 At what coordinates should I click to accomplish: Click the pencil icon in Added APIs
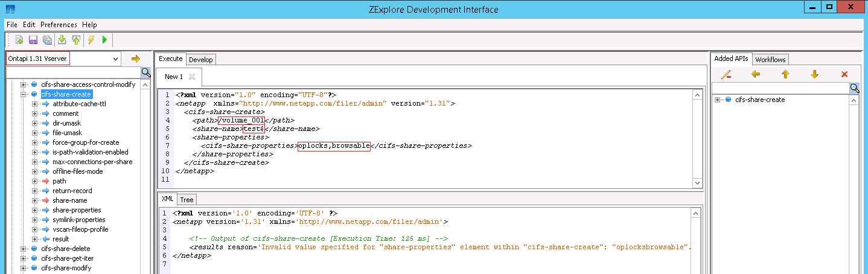[726, 74]
